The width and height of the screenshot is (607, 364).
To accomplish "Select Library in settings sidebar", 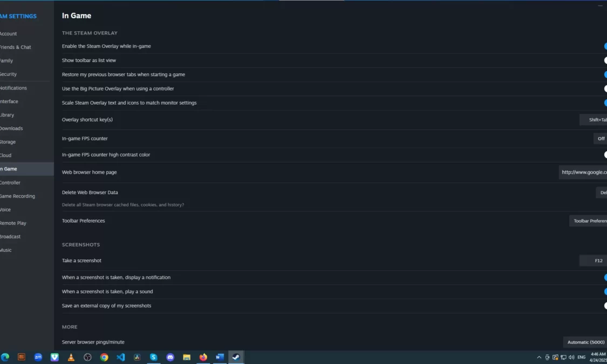I will pos(7,115).
